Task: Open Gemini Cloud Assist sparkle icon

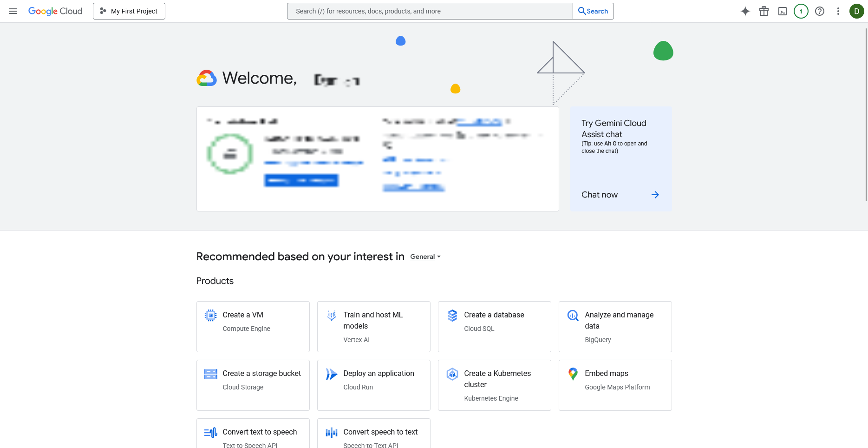Action: pos(745,11)
